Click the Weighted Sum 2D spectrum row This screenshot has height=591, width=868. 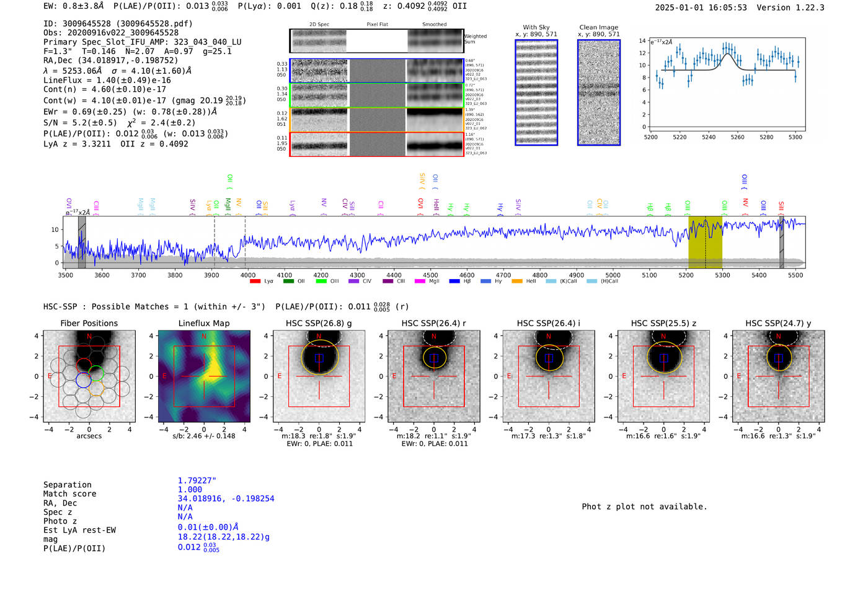[377, 41]
